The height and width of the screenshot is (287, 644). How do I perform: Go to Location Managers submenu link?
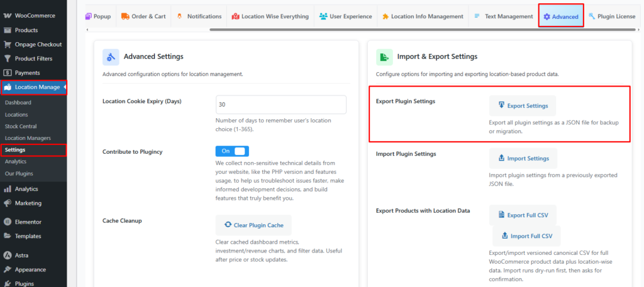[x=28, y=138]
